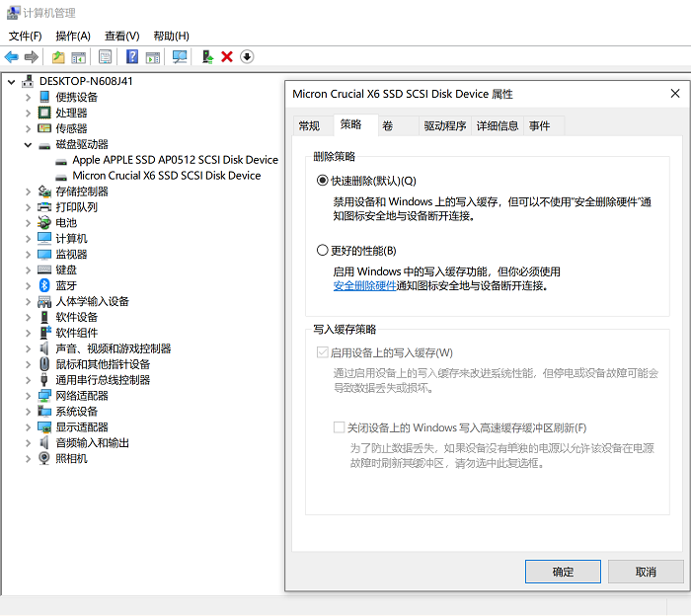This screenshot has width=691, height=616.
Task: Click the Show/Hide console tree icon
Action: (x=78, y=57)
